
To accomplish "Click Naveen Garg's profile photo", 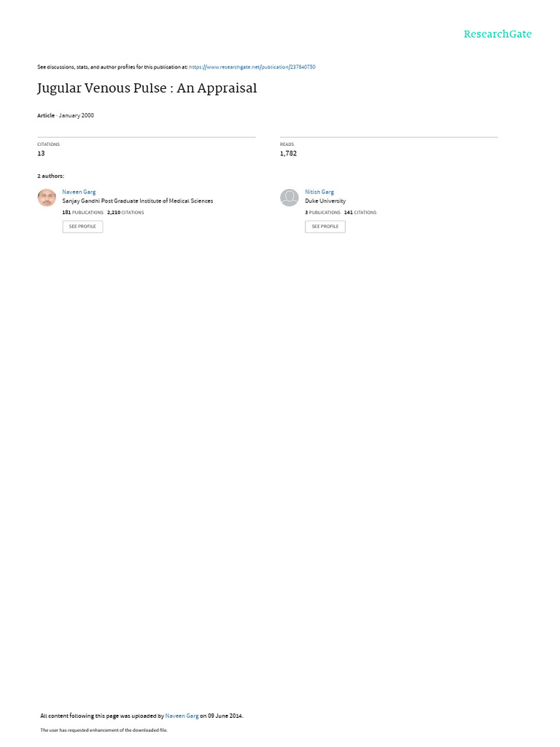I will [47, 198].
